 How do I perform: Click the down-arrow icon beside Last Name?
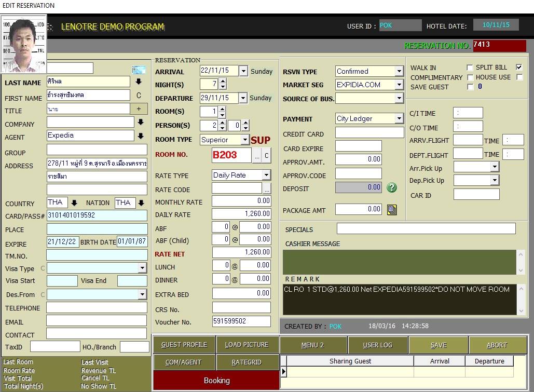(139, 82)
